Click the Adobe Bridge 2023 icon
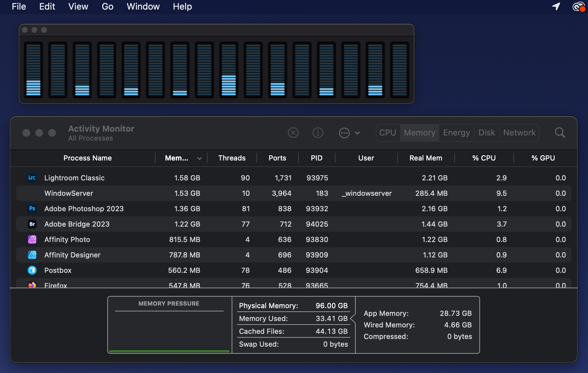This screenshot has height=373, width=588. (x=32, y=224)
